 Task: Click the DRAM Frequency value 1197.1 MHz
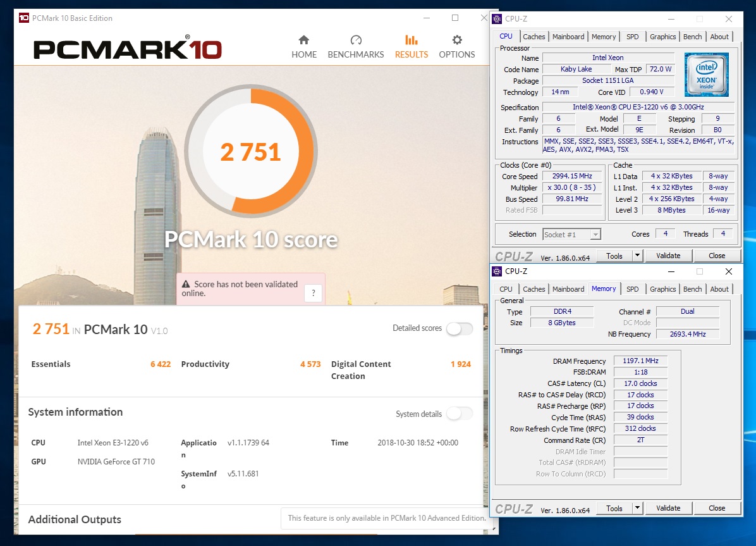[640, 361]
